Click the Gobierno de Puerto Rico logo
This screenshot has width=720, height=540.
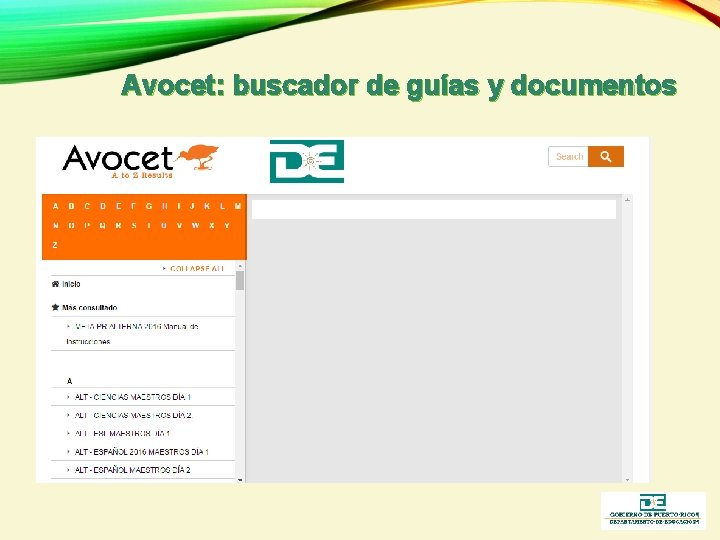click(x=653, y=510)
